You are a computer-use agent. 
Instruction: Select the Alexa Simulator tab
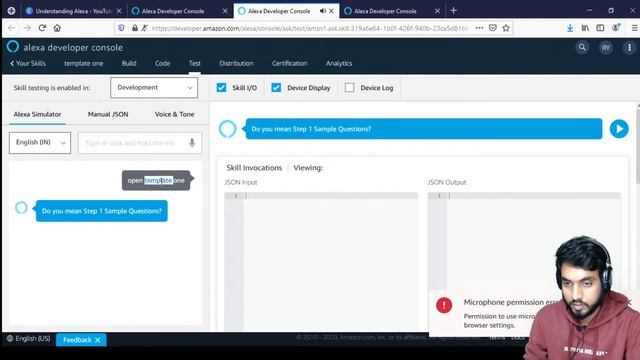(37, 114)
